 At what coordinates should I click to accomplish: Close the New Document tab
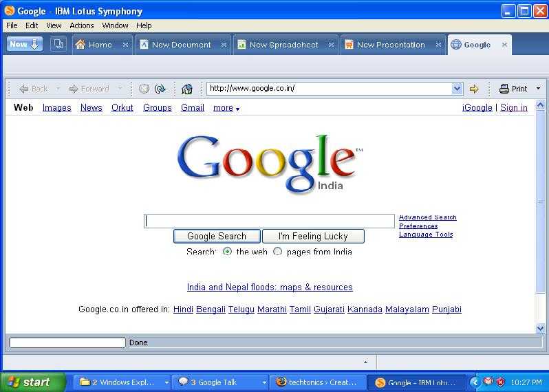224,45
